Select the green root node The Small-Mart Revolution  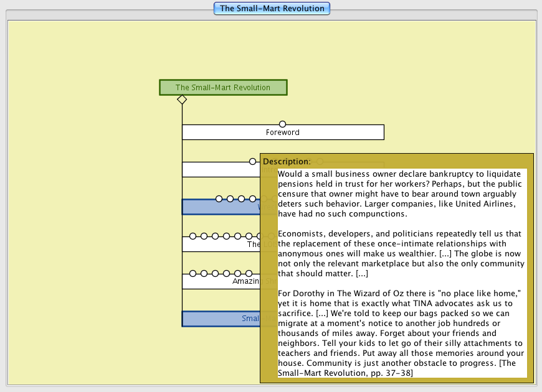coord(223,88)
